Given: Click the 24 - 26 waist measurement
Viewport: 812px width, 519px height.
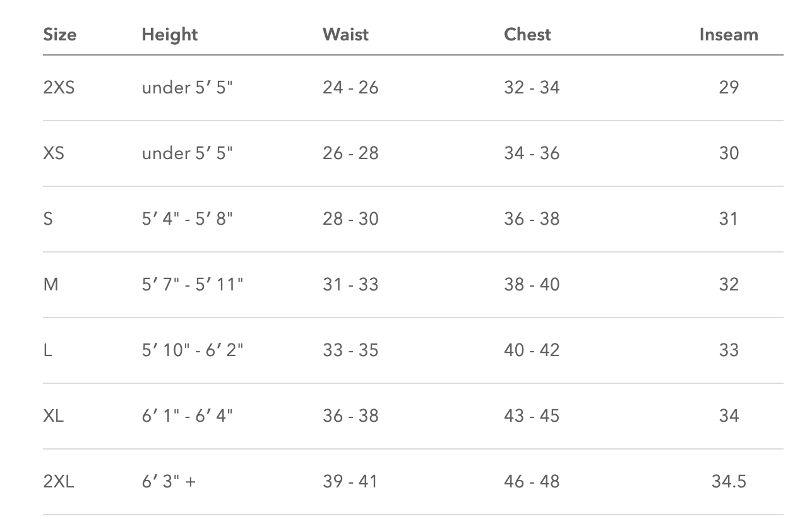Looking at the screenshot, I should (350, 87).
